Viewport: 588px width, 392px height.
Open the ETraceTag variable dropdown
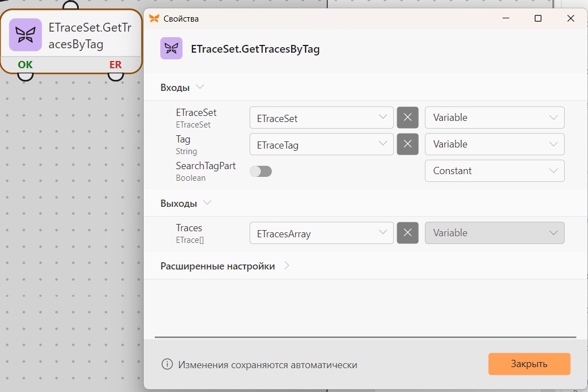[x=321, y=144]
